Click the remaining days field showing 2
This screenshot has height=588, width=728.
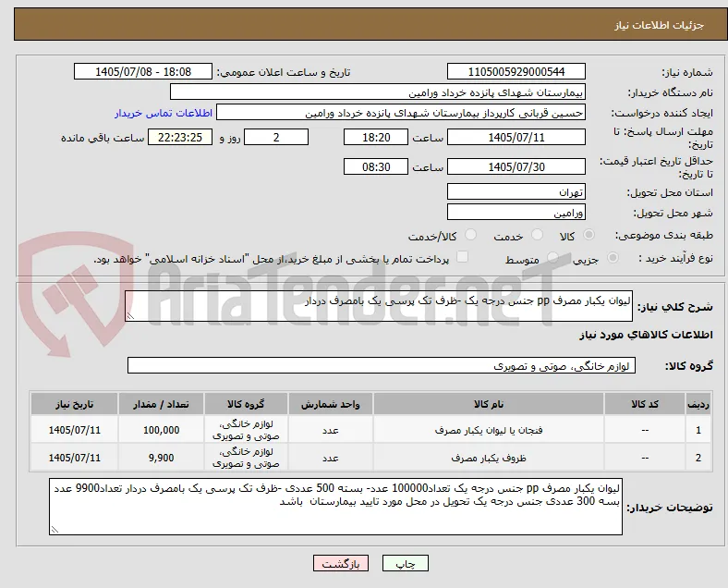[276, 138]
